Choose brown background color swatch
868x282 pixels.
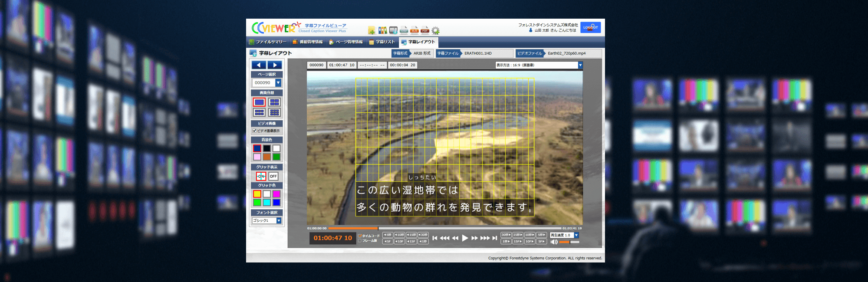267,157
